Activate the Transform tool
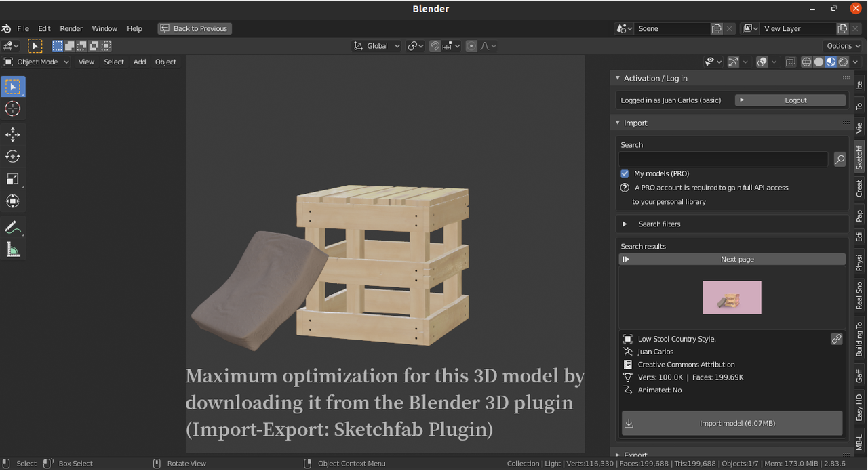The image size is (868, 471). [13, 201]
